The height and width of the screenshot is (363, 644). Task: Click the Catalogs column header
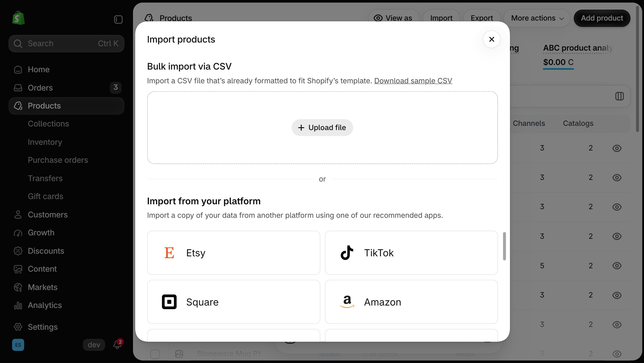578,123
